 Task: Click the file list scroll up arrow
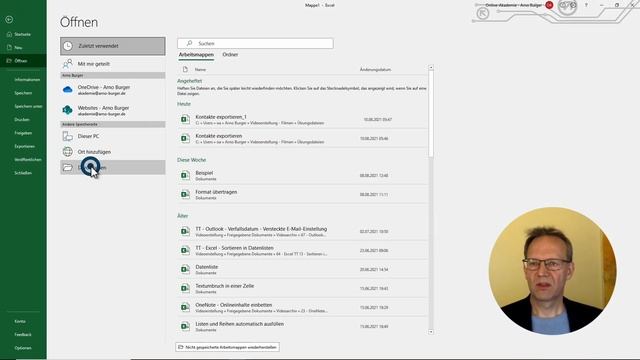tap(431, 67)
